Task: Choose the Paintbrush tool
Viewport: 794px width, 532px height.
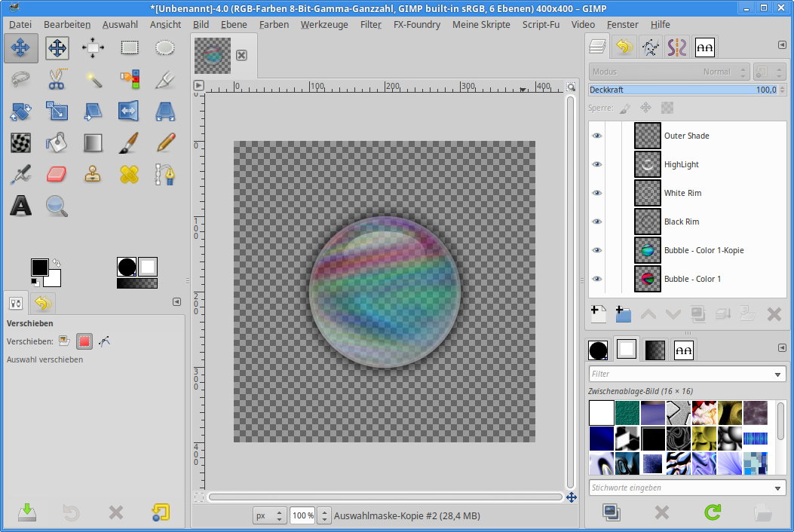Action: click(130, 142)
